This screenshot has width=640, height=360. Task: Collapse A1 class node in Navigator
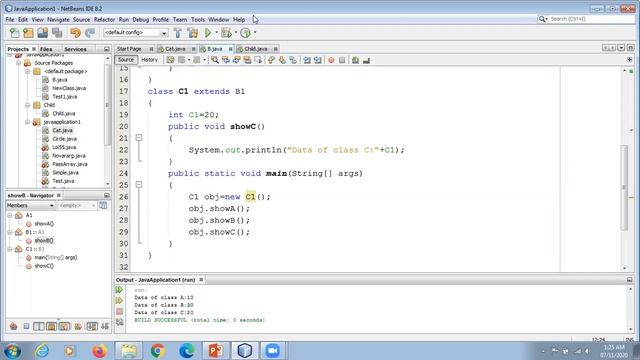pos(10,215)
